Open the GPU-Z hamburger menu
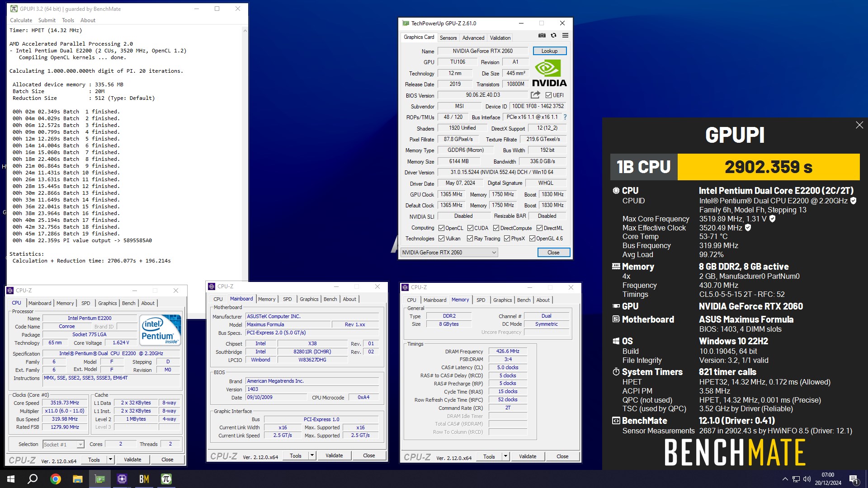The height and width of the screenshot is (488, 868). tap(565, 36)
